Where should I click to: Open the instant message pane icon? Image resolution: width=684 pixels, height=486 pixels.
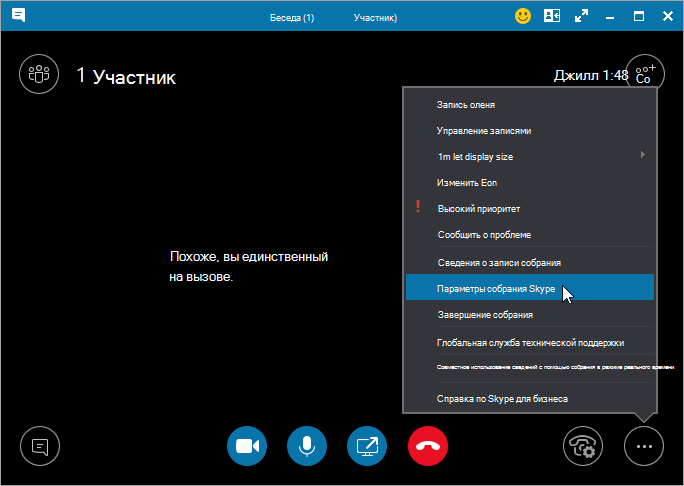click(40, 446)
